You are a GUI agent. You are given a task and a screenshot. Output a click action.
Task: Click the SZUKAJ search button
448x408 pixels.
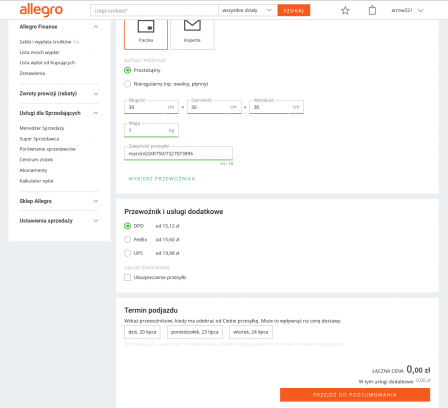pos(294,10)
